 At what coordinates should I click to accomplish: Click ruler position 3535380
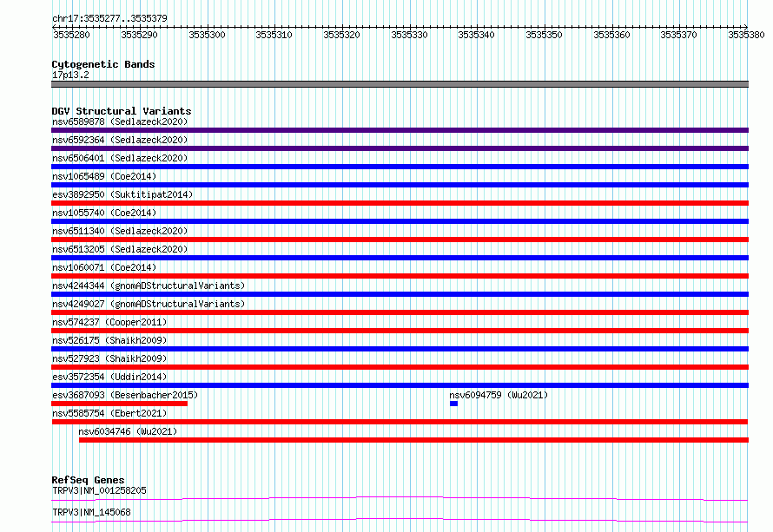click(746, 35)
